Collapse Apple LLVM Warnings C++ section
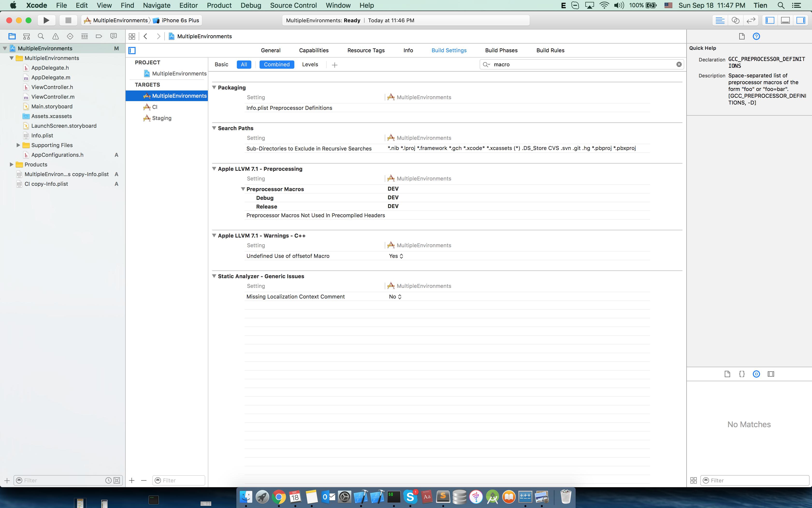This screenshot has width=812, height=508. [214, 236]
